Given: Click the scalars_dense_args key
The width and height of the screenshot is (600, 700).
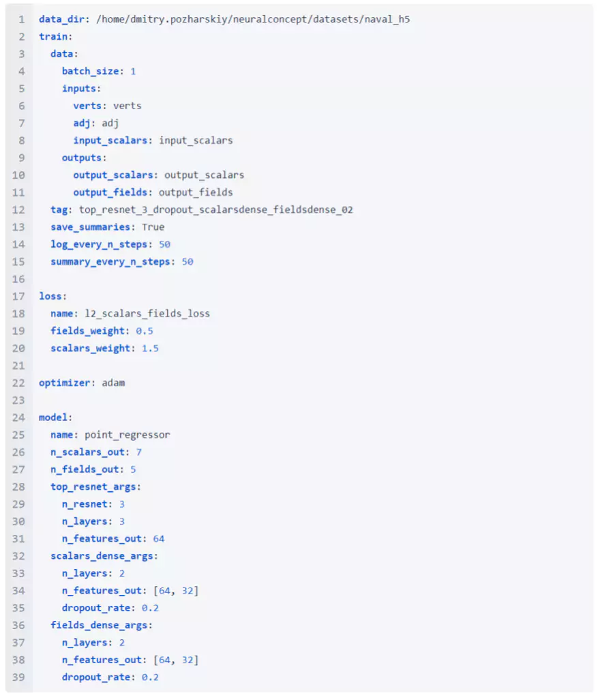Looking at the screenshot, I should [x=102, y=556].
